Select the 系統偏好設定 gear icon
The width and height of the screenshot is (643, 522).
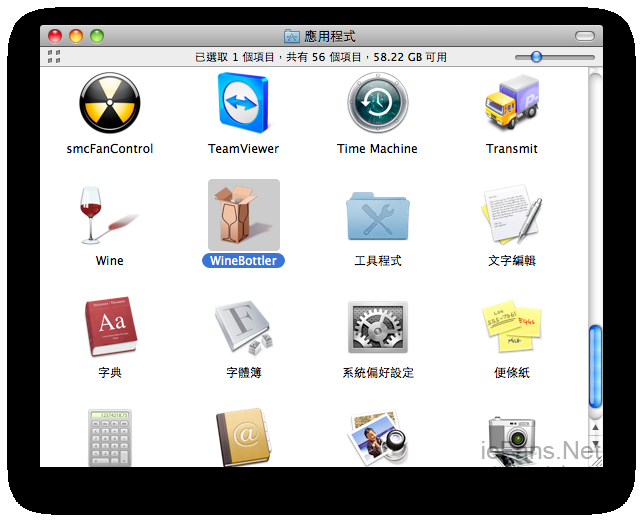[x=378, y=327]
